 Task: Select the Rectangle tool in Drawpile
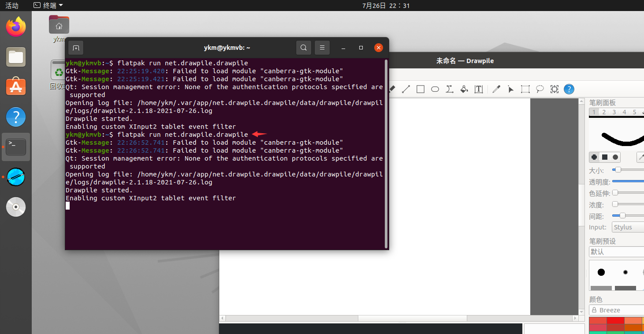(421, 89)
